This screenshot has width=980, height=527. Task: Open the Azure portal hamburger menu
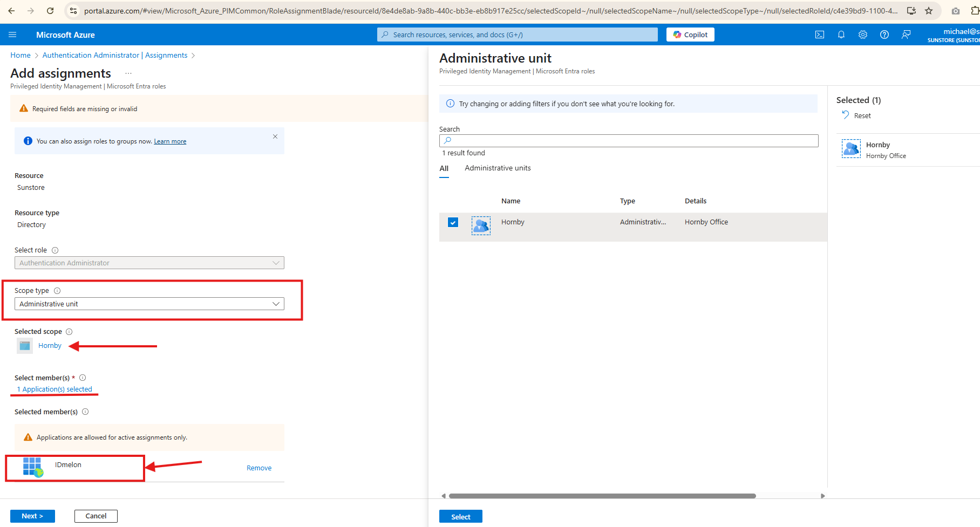point(12,35)
